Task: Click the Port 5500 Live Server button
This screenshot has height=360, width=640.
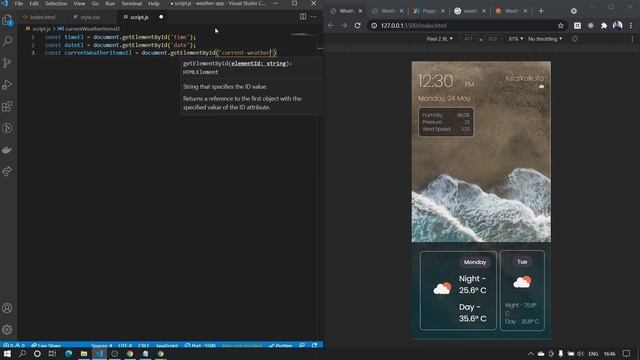Action: pos(200,345)
